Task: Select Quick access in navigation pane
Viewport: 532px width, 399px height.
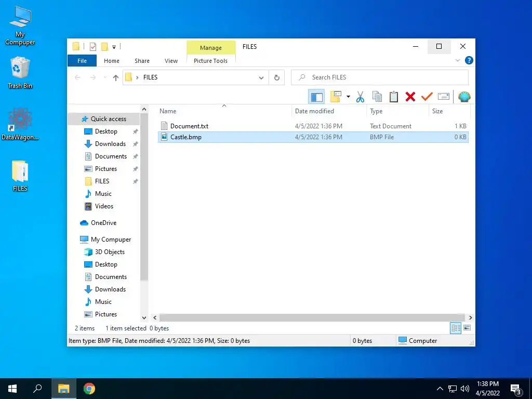Action: 103,119
